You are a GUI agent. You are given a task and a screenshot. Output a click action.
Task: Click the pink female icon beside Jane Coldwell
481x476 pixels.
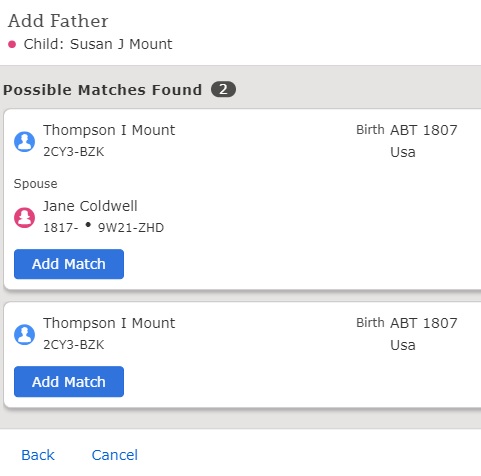(x=24, y=218)
